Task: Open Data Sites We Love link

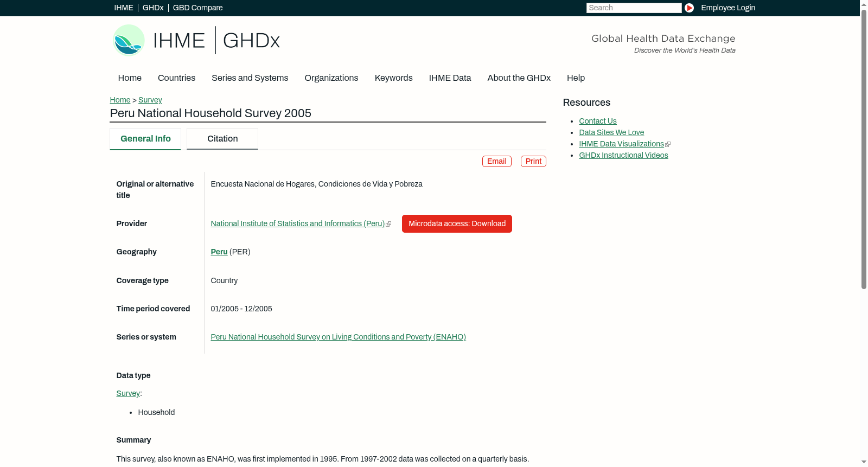Action: tap(611, 132)
